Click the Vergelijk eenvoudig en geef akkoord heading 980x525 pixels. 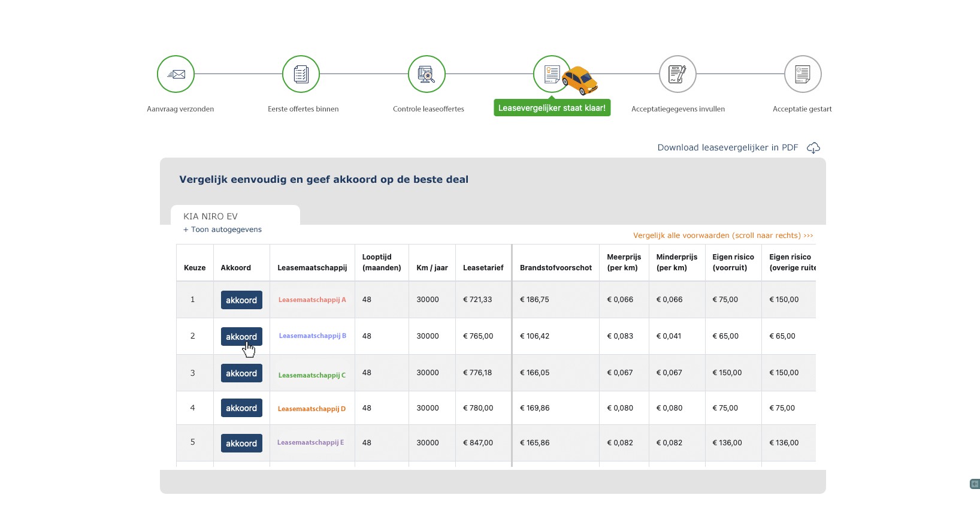(x=323, y=179)
